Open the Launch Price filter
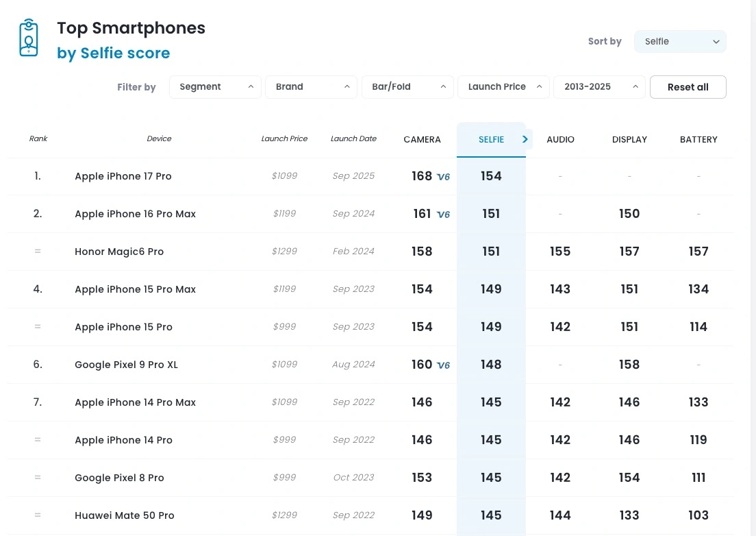This screenshot has width=756, height=536. 503,87
